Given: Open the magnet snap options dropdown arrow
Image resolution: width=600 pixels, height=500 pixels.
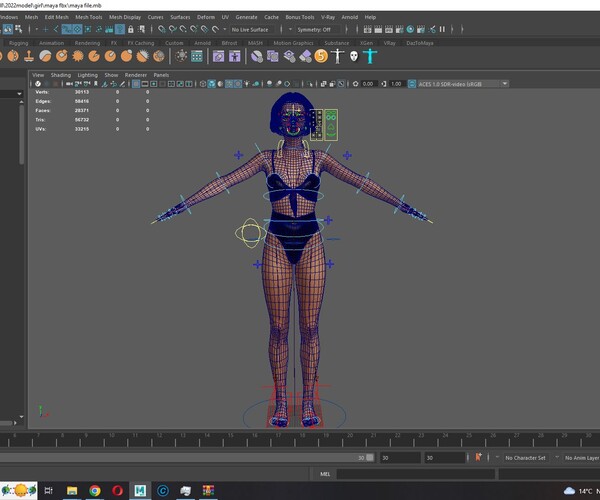Looking at the screenshot, I should (225, 29).
